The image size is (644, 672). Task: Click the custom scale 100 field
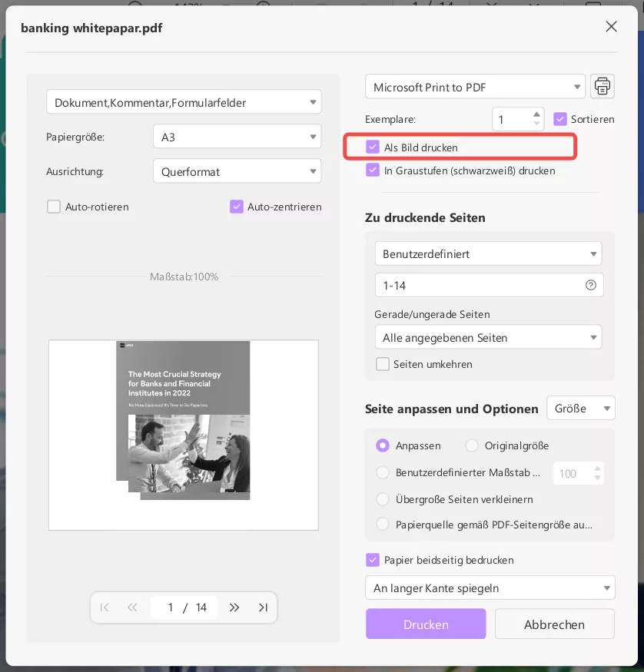click(x=579, y=473)
